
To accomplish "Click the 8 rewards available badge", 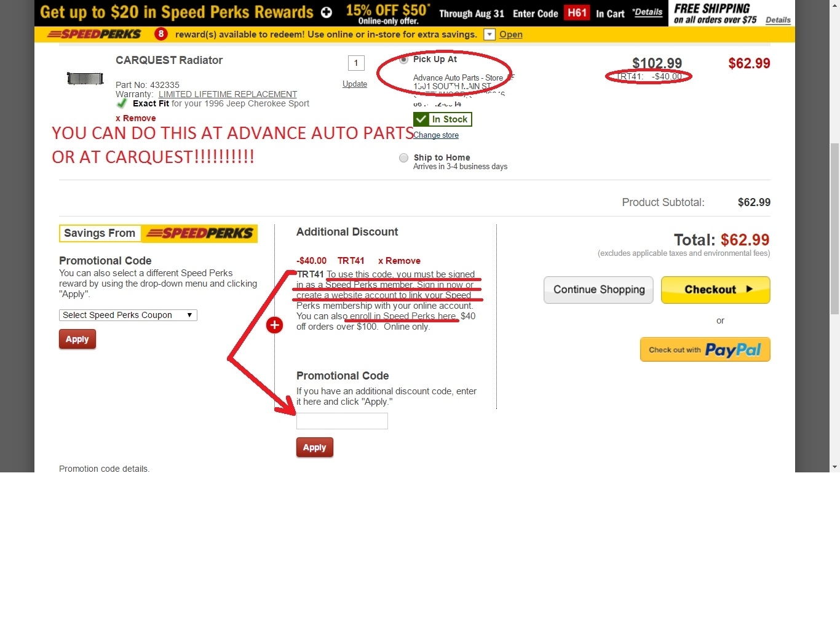I will point(160,34).
